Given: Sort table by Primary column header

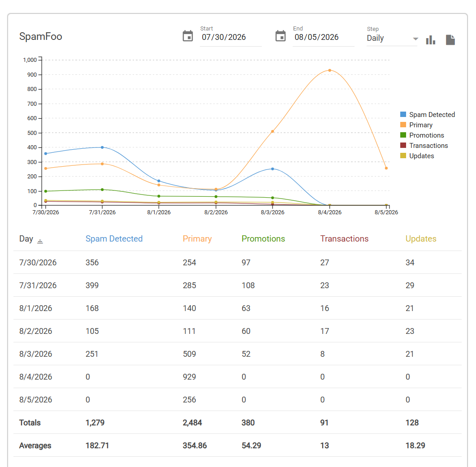Looking at the screenshot, I should (x=197, y=239).
